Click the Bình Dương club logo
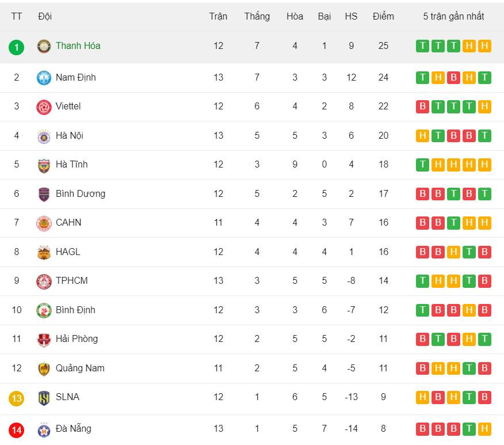The height and width of the screenshot is (445, 504). pyautogui.click(x=44, y=195)
